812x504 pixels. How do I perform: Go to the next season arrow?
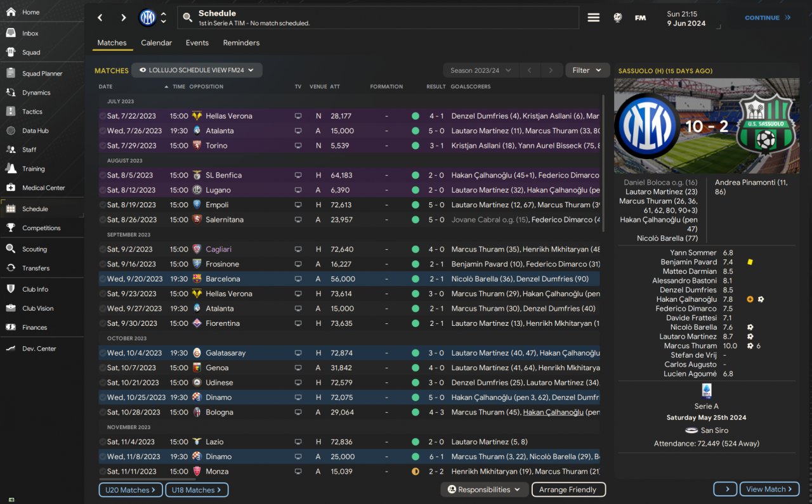(551, 70)
